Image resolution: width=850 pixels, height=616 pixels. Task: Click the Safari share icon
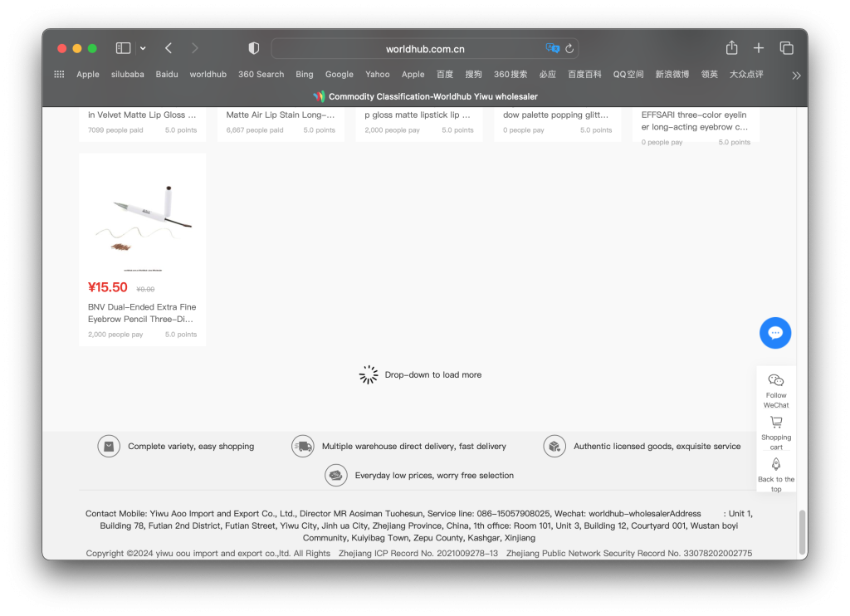click(731, 48)
